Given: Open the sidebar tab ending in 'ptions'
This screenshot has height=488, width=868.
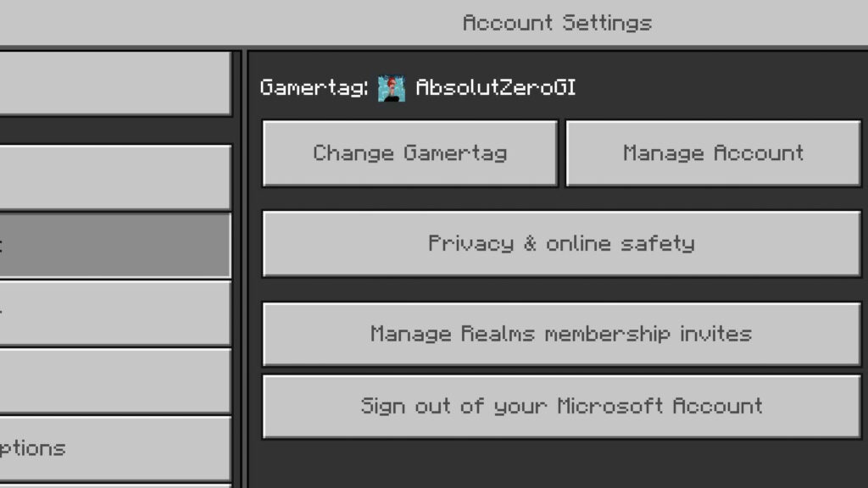Looking at the screenshot, I should [x=115, y=448].
